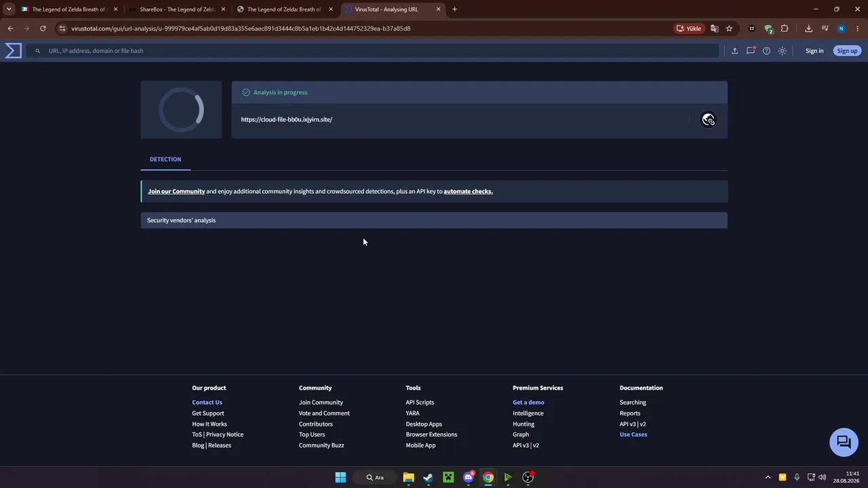Open the clock and date flyout
This screenshot has width=868, height=488.
(848, 477)
